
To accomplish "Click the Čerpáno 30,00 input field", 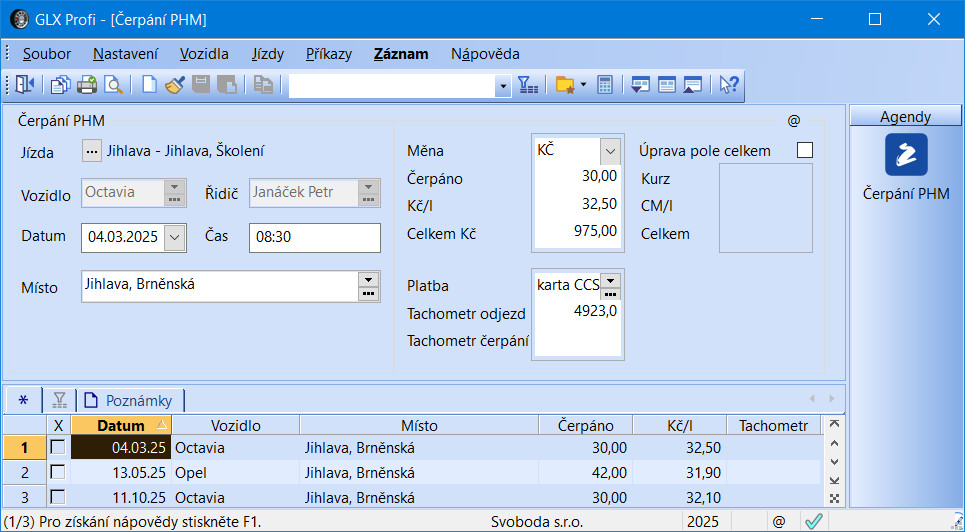I will [577, 177].
